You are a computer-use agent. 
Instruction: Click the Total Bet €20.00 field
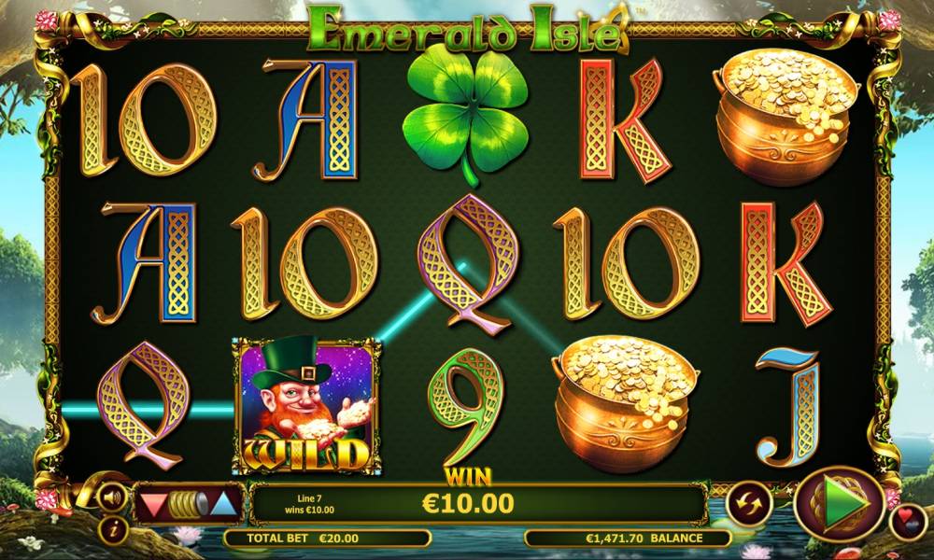click(x=327, y=538)
